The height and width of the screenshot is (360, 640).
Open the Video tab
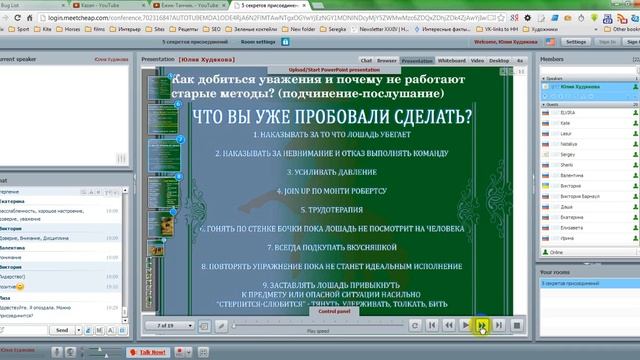(477, 60)
